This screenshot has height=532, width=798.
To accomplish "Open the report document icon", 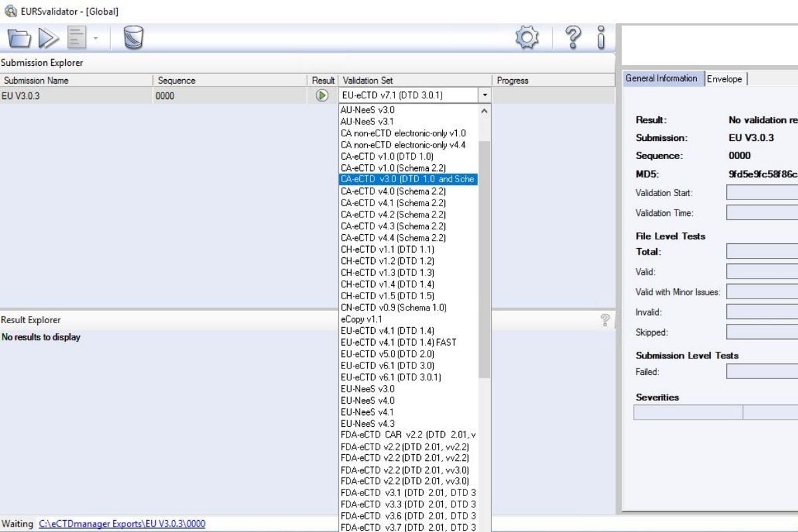I will point(77,39).
